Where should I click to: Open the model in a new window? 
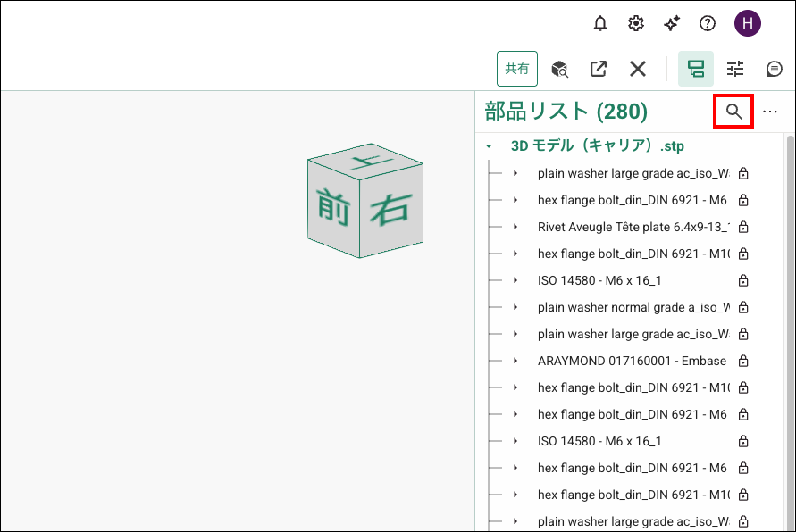point(598,69)
